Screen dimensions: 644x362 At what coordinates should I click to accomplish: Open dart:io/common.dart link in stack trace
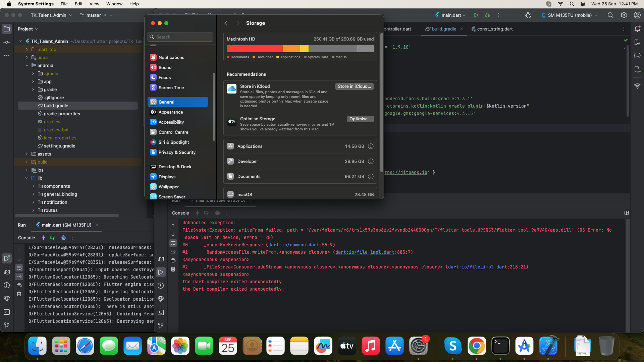pos(293,245)
